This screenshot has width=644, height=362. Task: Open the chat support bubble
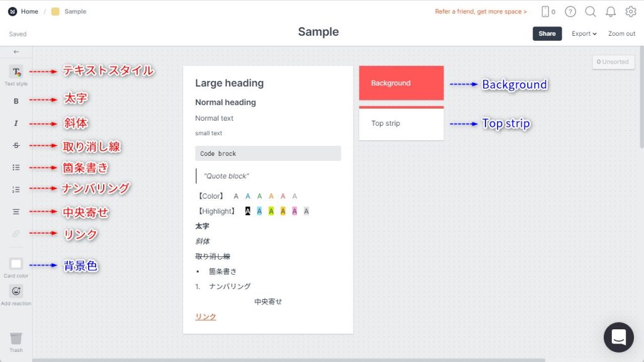[x=619, y=337]
